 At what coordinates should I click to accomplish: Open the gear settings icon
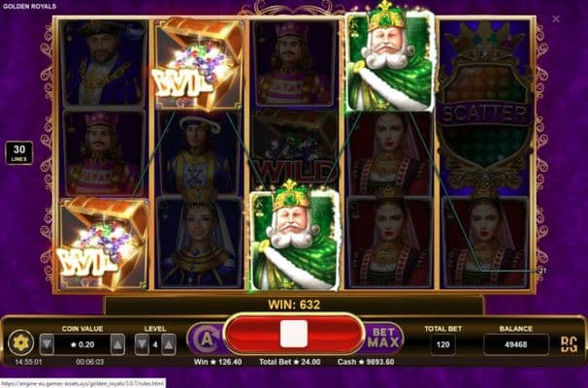20,342
